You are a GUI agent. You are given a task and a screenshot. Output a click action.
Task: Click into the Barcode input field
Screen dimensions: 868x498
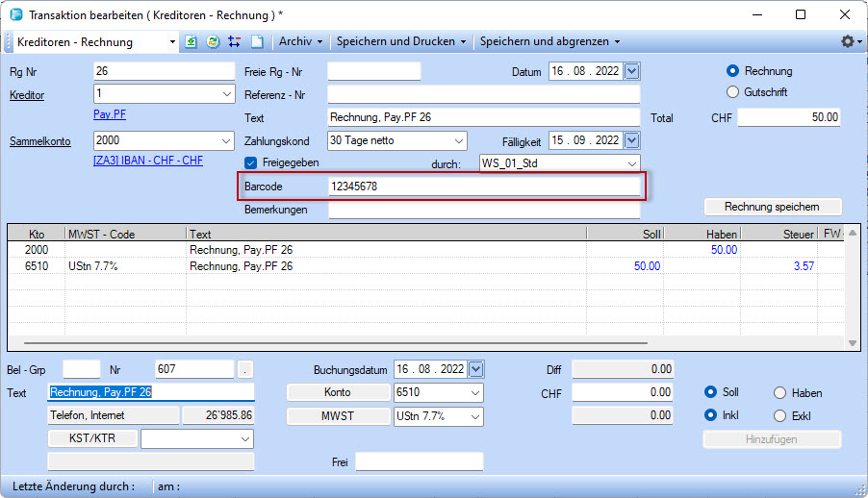click(483, 186)
